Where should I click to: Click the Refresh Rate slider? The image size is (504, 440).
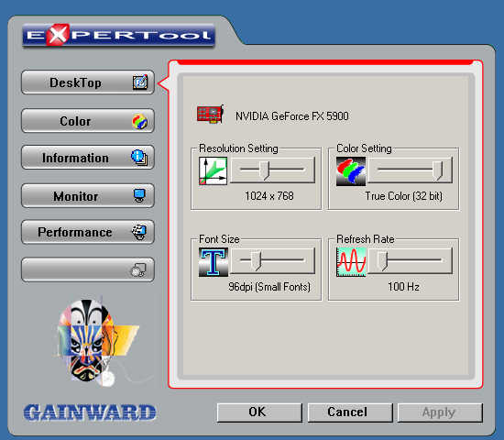coord(411,261)
